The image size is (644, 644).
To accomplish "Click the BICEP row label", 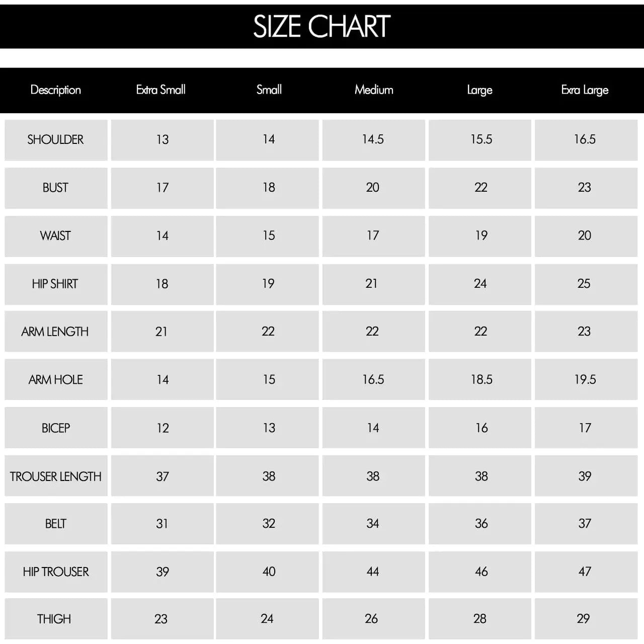I will click(56, 428).
